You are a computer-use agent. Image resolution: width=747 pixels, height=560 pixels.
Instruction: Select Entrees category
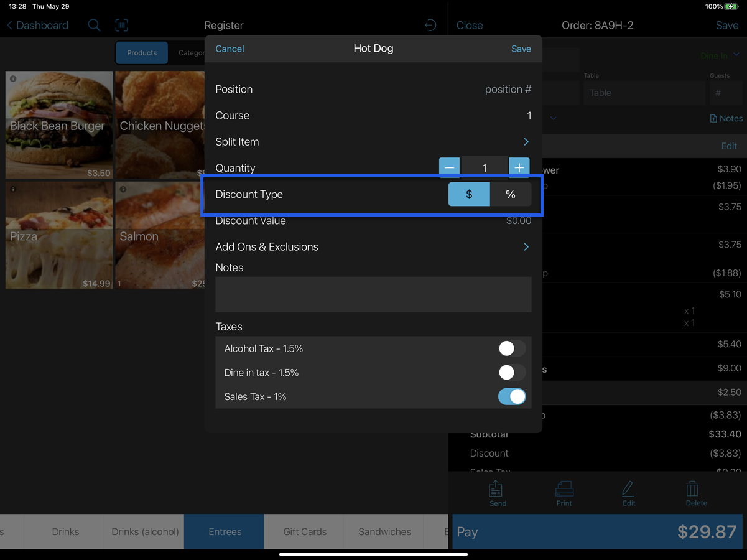click(x=225, y=531)
